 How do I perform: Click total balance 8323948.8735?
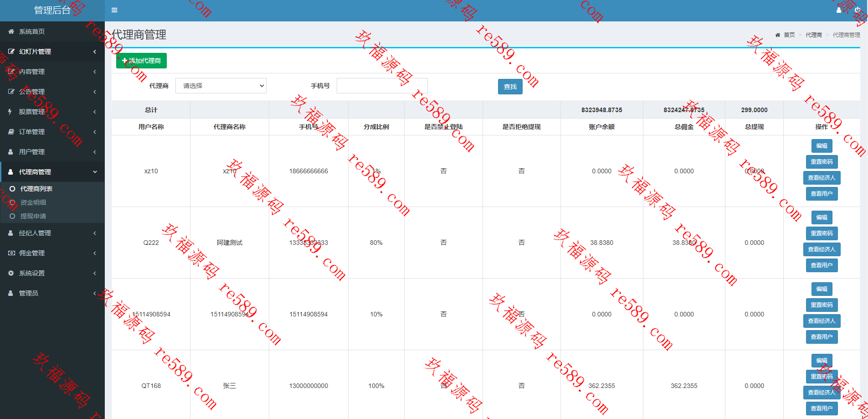tap(601, 110)
